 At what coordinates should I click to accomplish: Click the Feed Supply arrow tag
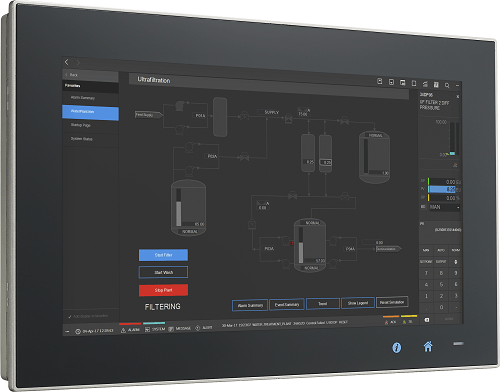(x=149, y=115)
